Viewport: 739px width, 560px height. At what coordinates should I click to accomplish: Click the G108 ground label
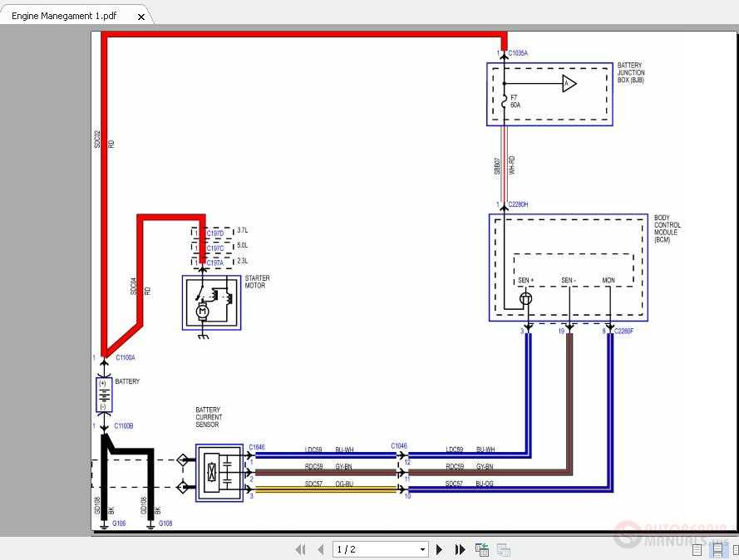pyautogui.click(x=165, y=523)
